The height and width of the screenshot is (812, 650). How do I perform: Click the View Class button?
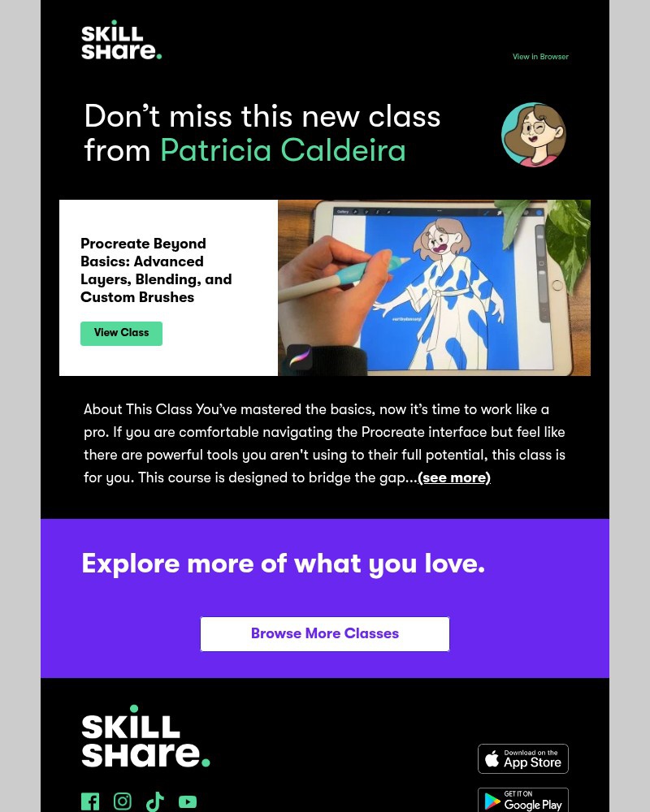[x=121, y=333]
